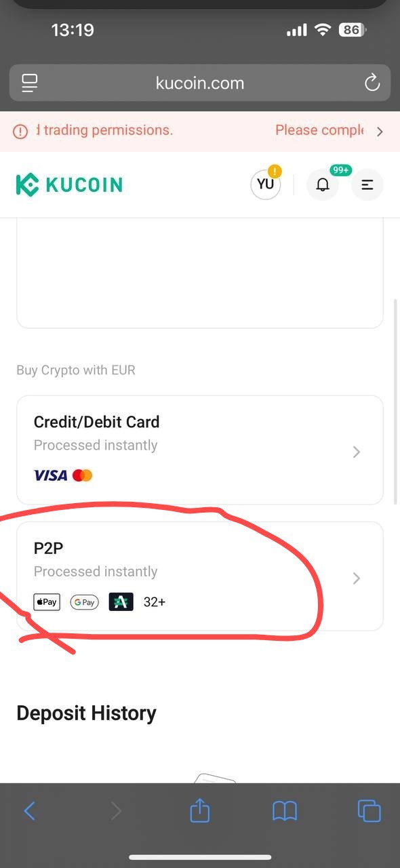Go back with Safari back arrow
Viewport: 400px width, 868px height.
tap(29, 811)
